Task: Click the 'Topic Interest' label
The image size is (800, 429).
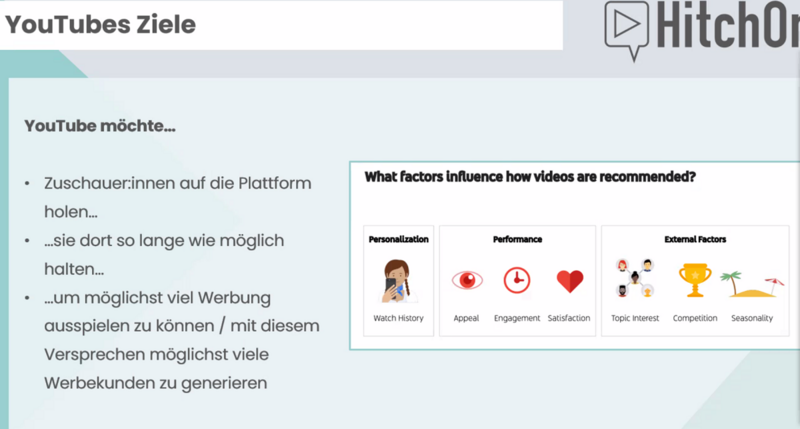Action: tap(635, 318)
